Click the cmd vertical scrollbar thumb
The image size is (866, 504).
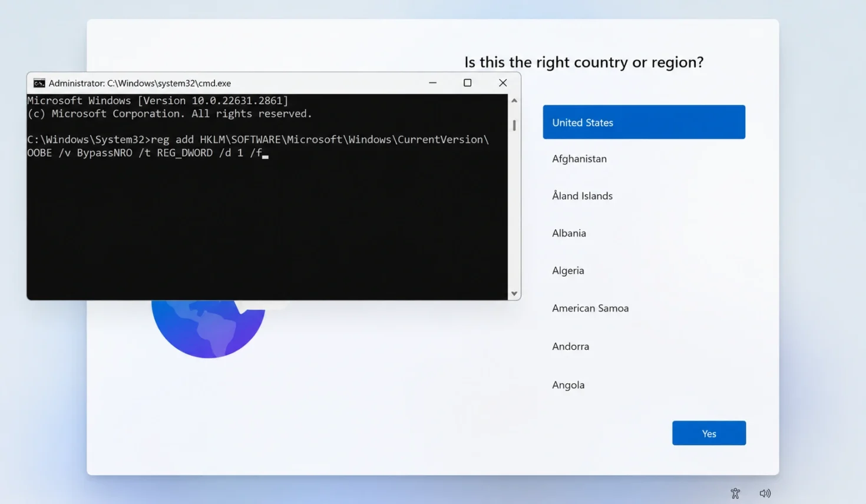click(x=514, y=125)
